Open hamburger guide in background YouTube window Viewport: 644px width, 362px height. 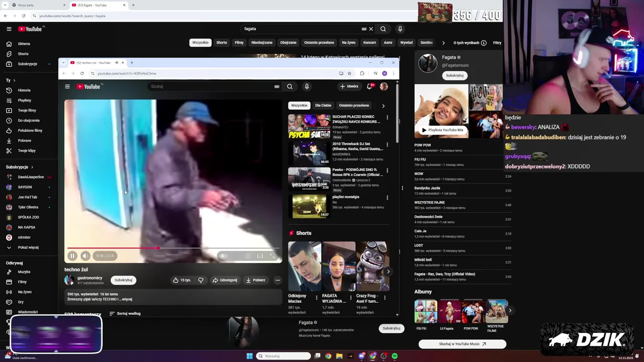[9, 29]
